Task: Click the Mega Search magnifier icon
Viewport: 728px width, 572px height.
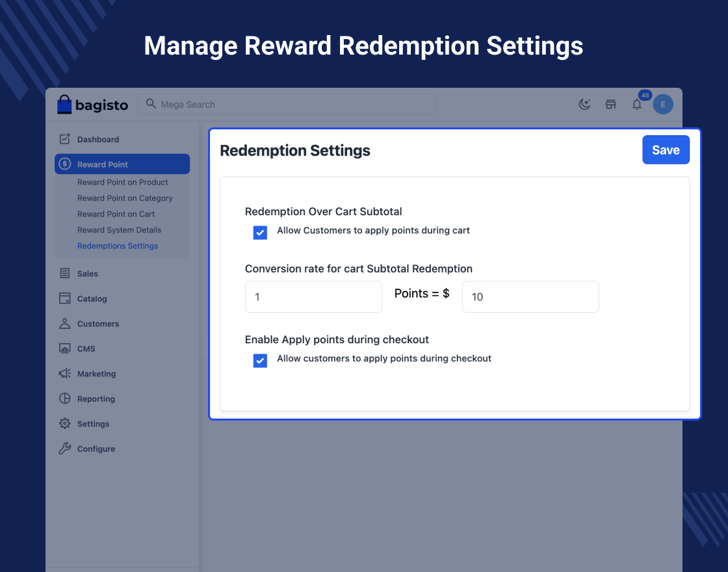Action: click(x=151, y=103)
